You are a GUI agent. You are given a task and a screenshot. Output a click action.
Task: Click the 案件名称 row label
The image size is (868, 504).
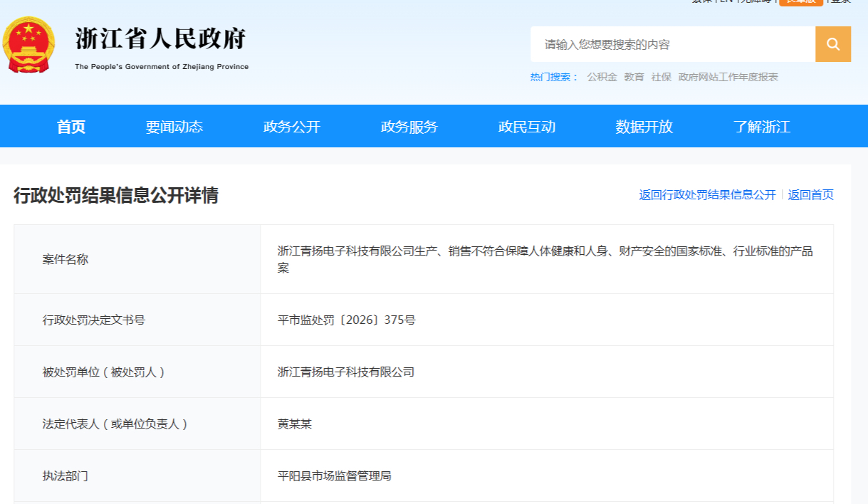click(66, 259)
